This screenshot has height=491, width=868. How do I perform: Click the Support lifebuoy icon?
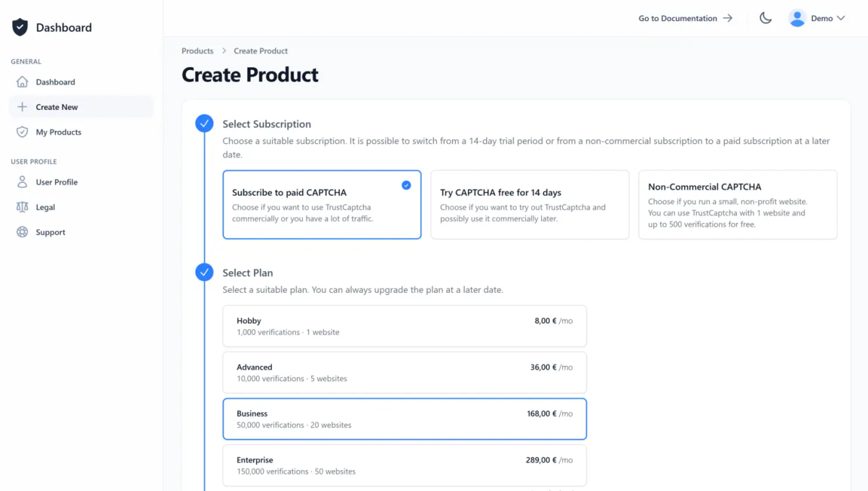click(x=22, y=232)
